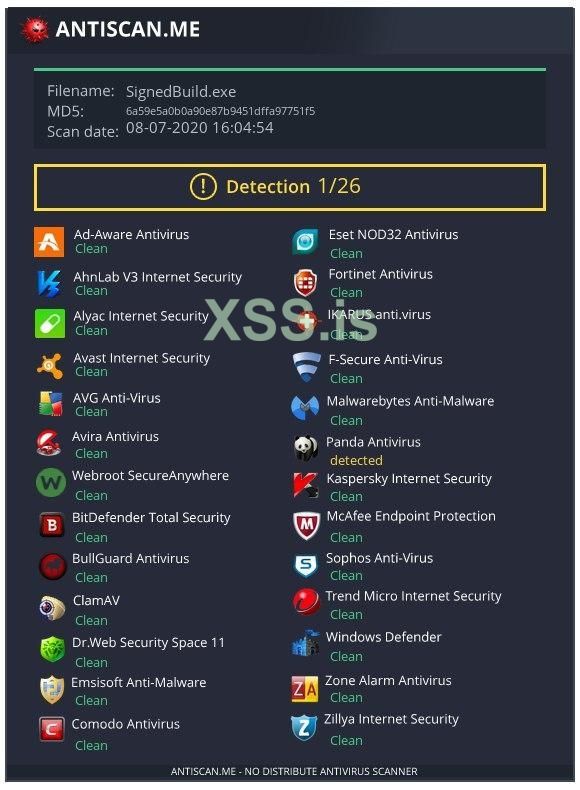Screen dimensions: 580x790
Task: Click the 'detected' result under Panda Antivirus
Action: click(x=356, y=460)
